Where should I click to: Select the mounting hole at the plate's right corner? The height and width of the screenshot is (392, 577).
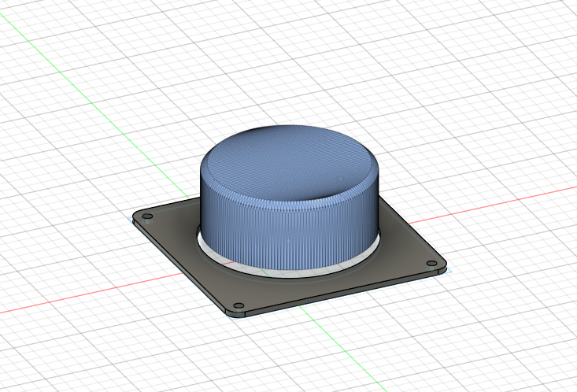tap(430, 263)
